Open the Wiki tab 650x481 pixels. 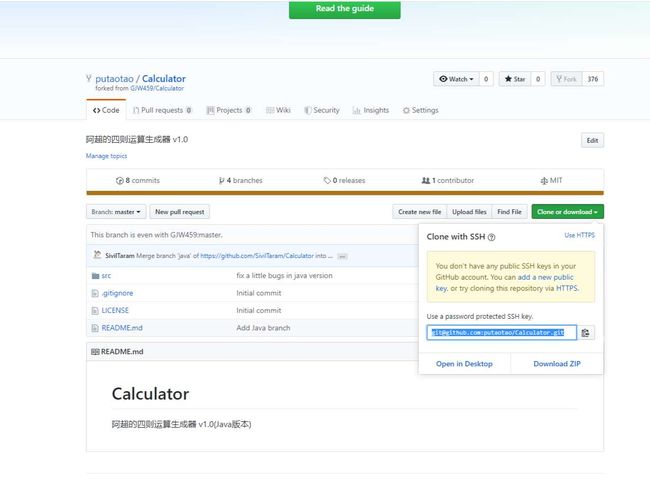tap(278, 110)
